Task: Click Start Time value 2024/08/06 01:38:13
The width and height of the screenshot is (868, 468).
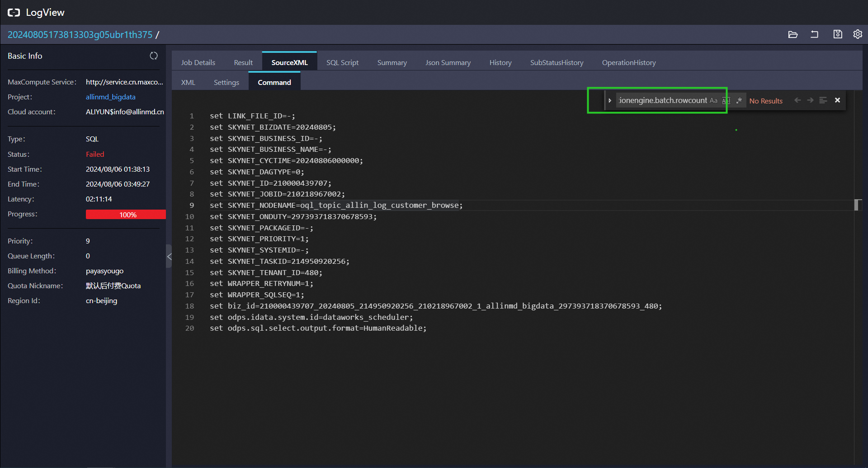Action: pyautogui.click(x=118, y=169)
